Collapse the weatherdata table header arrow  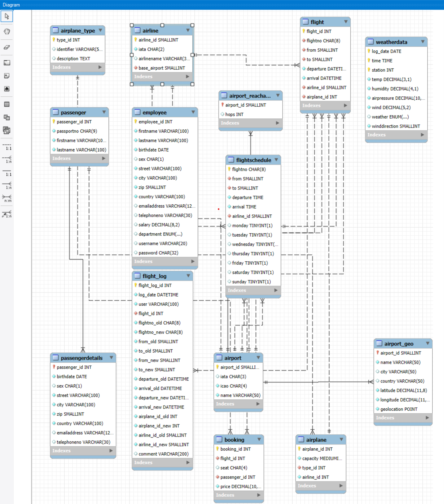coord(423,42)
